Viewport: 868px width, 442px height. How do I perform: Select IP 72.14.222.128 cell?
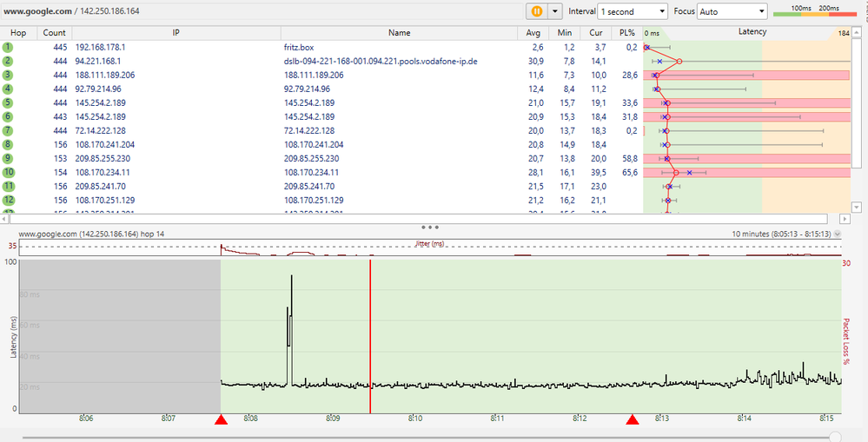(100, 130)
